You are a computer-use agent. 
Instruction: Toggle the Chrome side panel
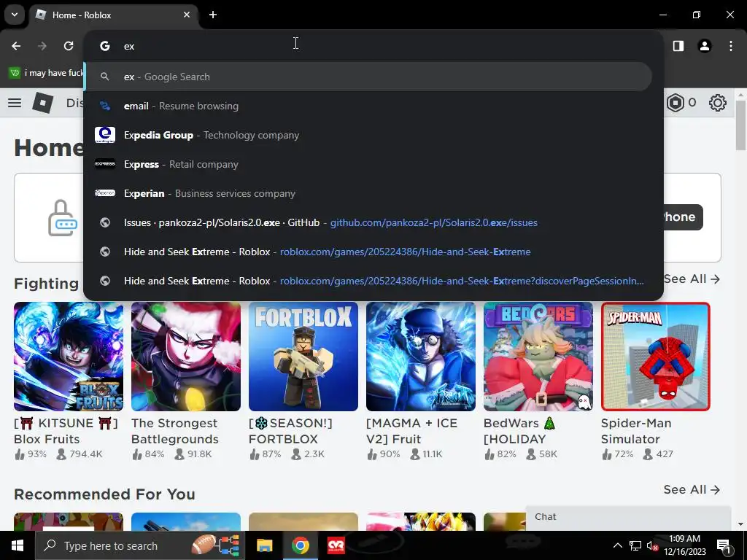pos(678,46)
